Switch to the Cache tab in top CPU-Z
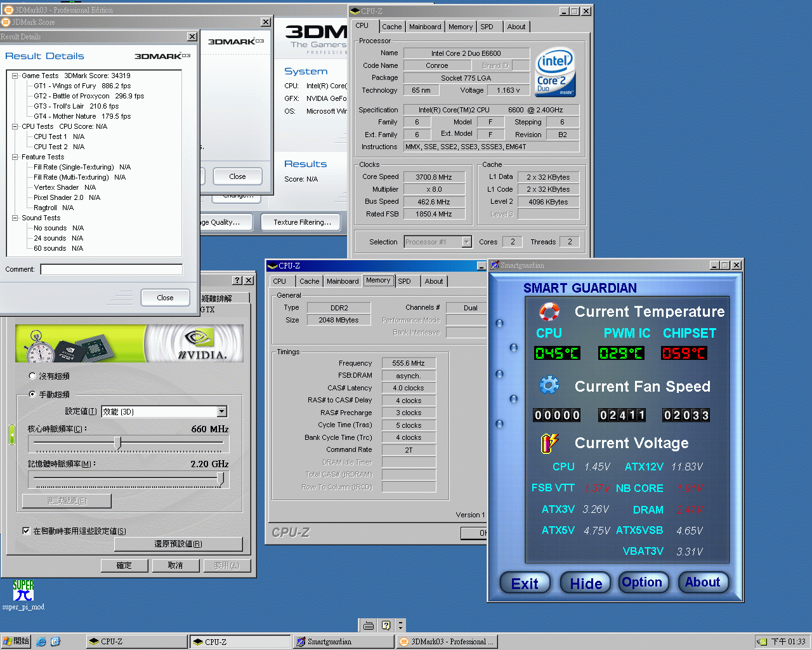The width and height of the screenshot is (812, 650). [391, 27]
